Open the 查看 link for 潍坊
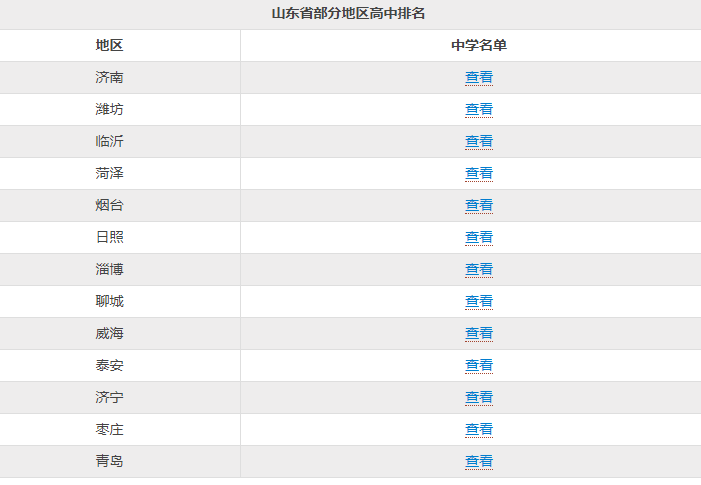Viewport: 701px width, 485px height. pos(479,110)
